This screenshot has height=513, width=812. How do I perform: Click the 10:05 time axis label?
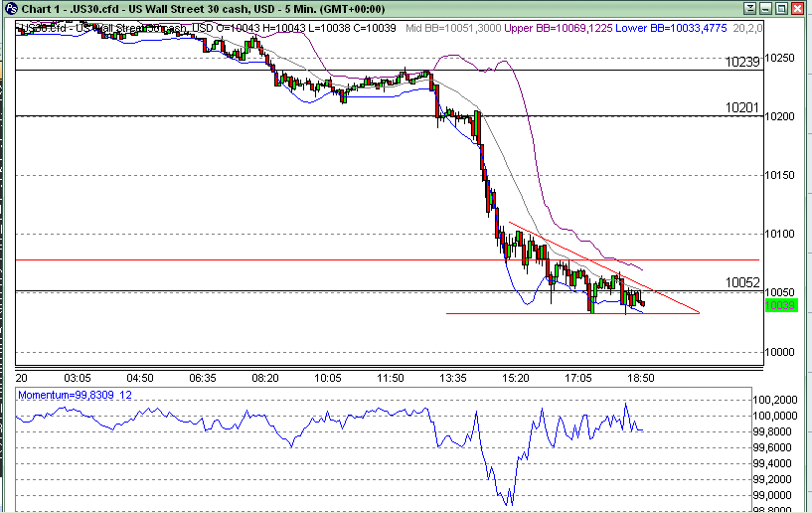click(x=328, y=378)
